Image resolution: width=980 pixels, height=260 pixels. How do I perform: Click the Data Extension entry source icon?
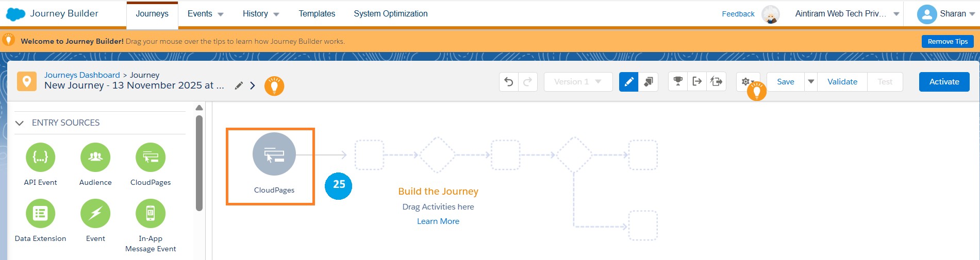tap(40, 213)
